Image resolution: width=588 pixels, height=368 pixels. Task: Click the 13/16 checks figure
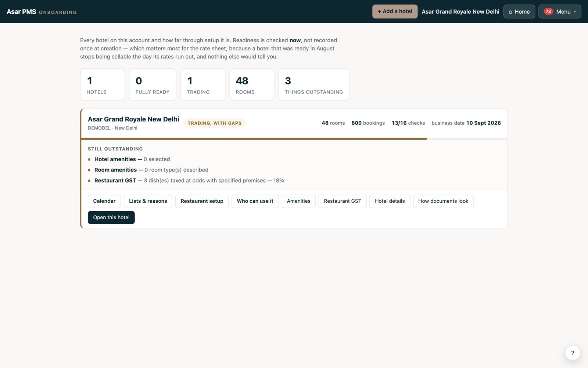pyautogui.click(x=408, y=123)
